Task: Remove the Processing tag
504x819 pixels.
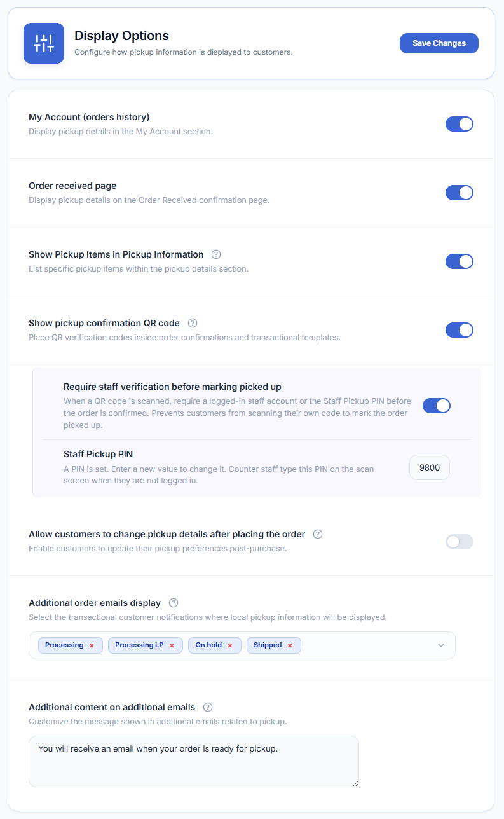Action: pos(92,645)
